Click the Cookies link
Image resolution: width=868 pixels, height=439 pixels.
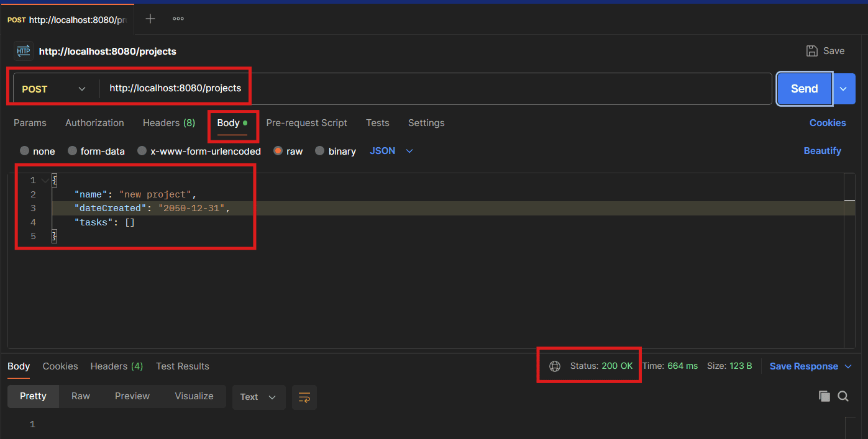828,123
